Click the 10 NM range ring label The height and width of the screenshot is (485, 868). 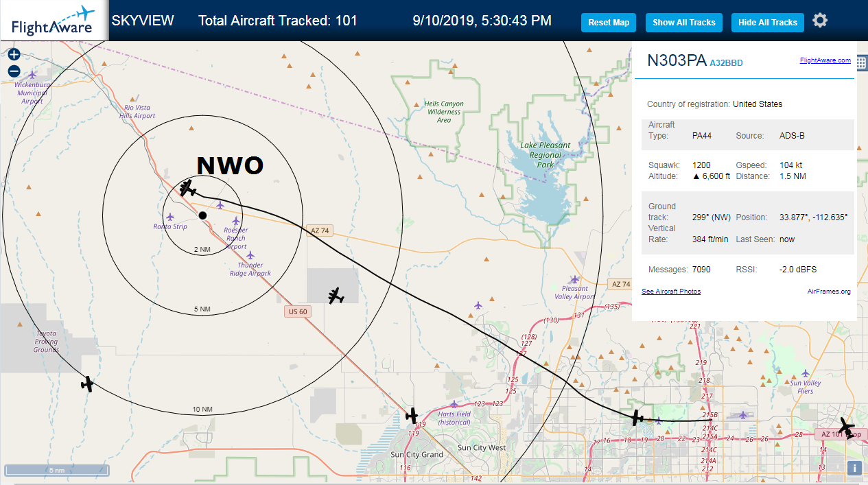[202, 410]
